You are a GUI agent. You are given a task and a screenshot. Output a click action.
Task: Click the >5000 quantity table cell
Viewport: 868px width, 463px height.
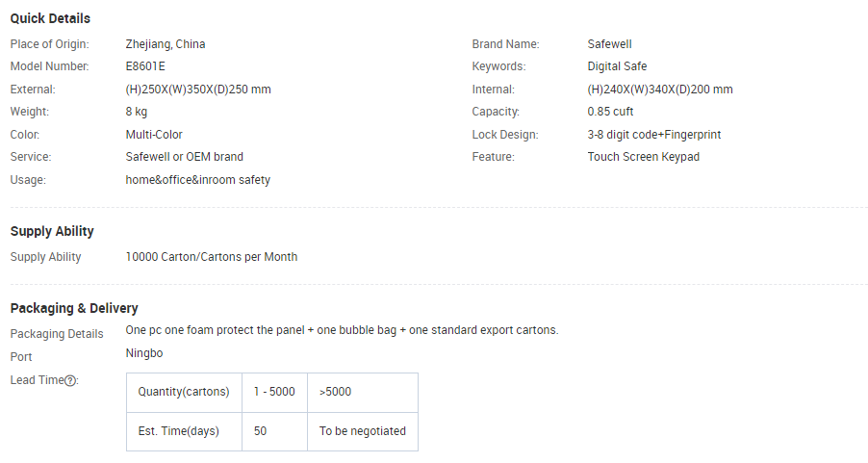[x=363, y=392]
